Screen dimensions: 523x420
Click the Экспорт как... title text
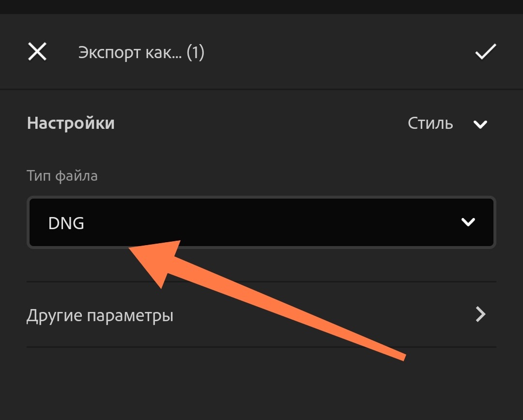(130, 53)
